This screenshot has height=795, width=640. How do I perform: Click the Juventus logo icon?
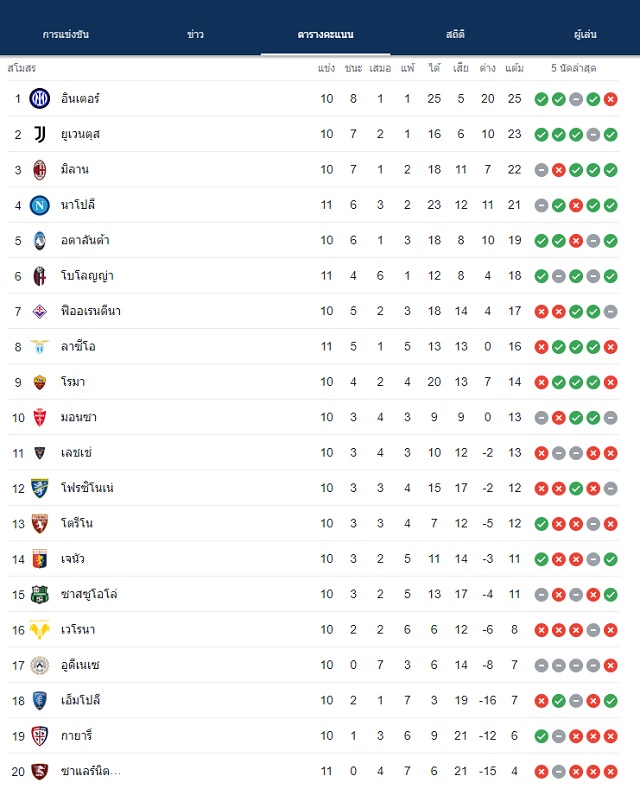pos(40,134)
